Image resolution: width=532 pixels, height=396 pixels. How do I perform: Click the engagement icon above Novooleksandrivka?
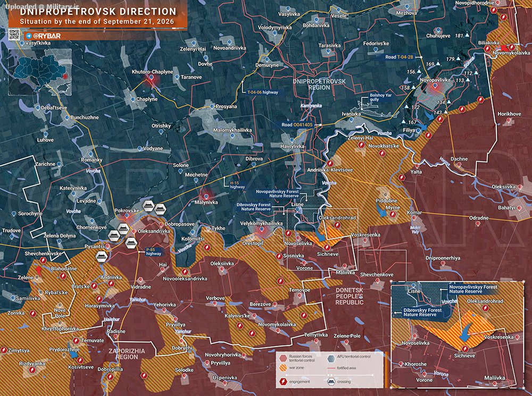click(x=185, y=272)
